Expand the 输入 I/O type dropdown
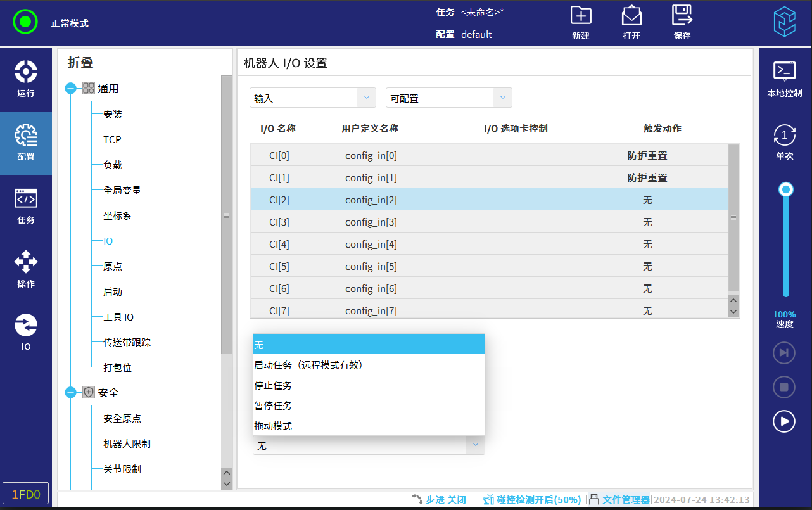 point(313,98)
